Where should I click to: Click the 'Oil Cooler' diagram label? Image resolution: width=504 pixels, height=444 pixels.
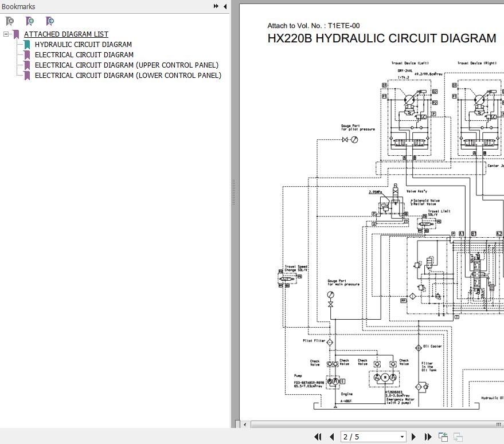click(432, 347)
